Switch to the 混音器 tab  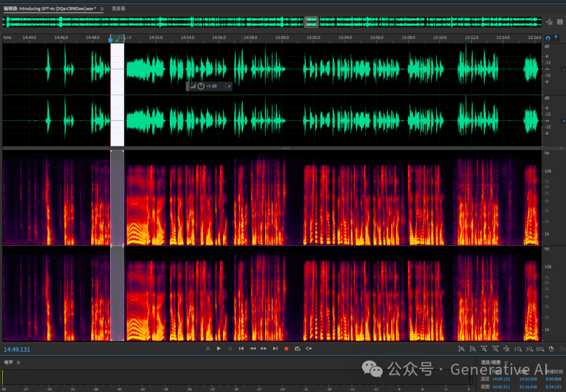tap(118, 9)
